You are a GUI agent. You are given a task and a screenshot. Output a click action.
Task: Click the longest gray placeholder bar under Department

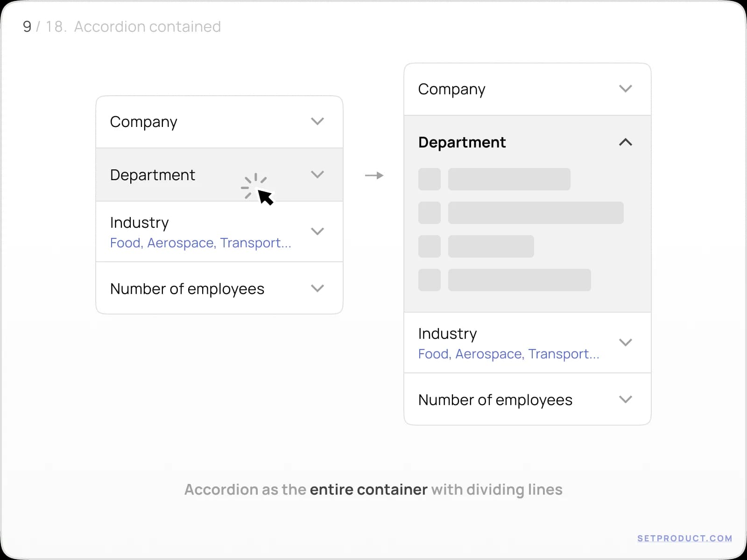pyautogui.click(x=536, y=213)
